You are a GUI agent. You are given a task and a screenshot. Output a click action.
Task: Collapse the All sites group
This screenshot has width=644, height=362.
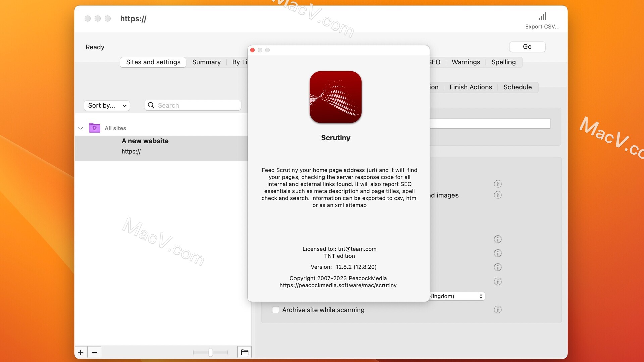click(80, 128)
